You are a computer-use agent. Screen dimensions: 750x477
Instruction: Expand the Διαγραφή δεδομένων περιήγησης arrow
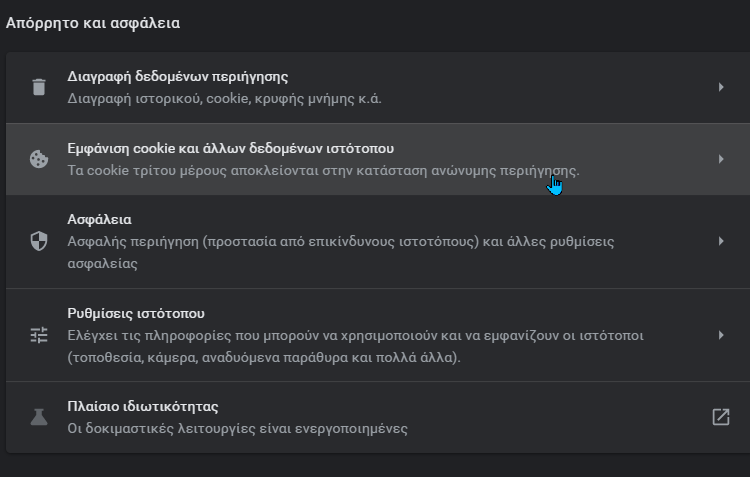pos(721,87)
